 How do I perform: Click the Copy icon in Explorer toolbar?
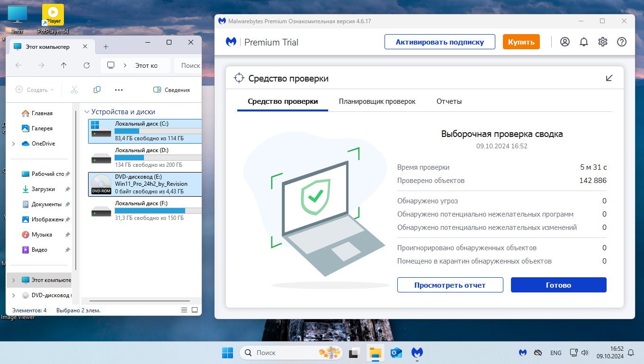(97, 90)
